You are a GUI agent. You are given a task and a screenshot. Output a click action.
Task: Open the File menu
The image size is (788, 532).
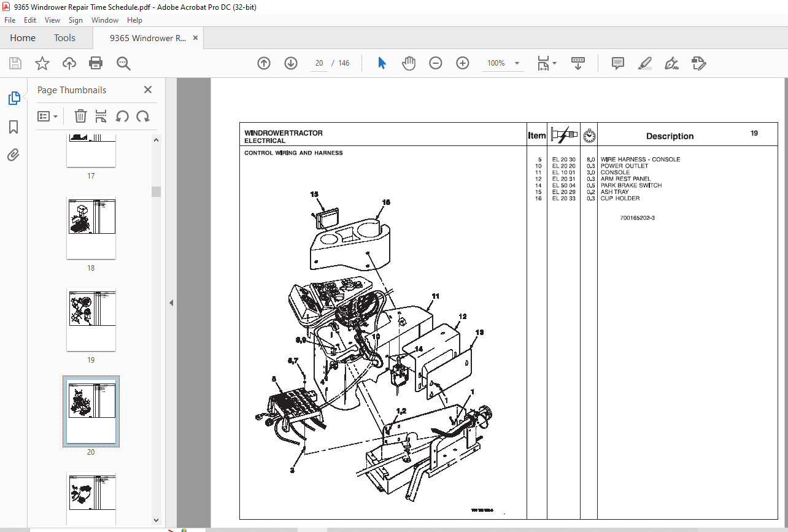pyautogui.click(x=10, y=20)
